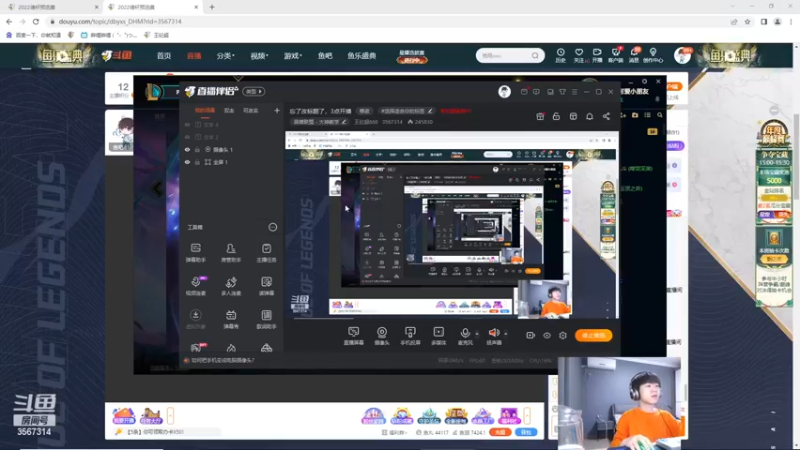Click the gift box icon above the preview
The width and height of the screenshot is (800, 450).
tap(540, 116)
